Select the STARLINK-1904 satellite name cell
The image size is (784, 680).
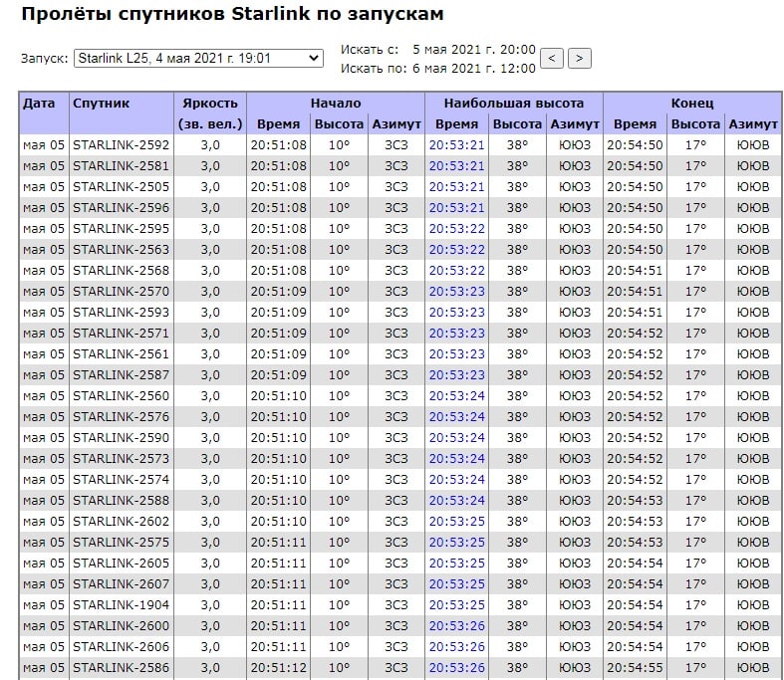(x=121, y=605)
